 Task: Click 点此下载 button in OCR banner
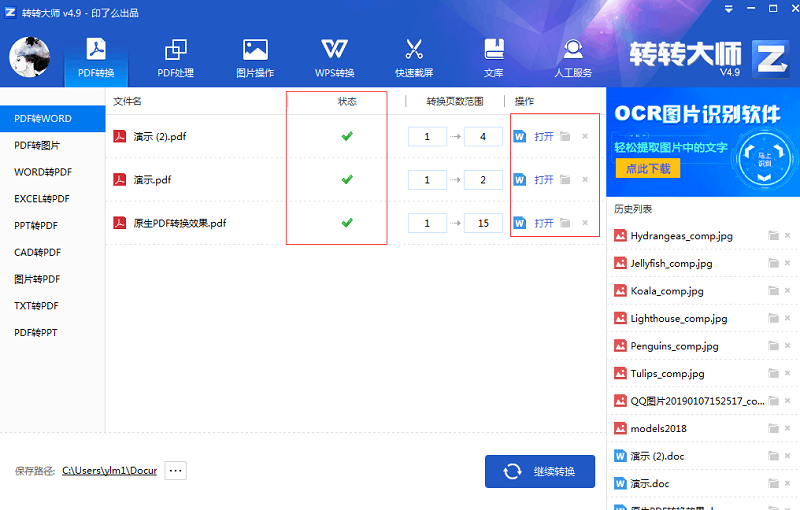point(648,168)
